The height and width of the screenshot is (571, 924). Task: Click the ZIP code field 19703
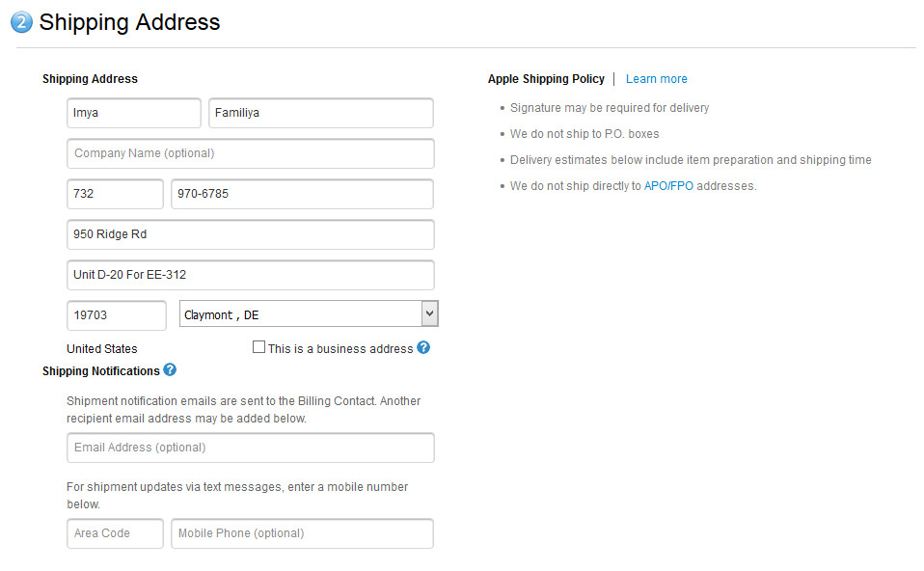tap(117, 315)
